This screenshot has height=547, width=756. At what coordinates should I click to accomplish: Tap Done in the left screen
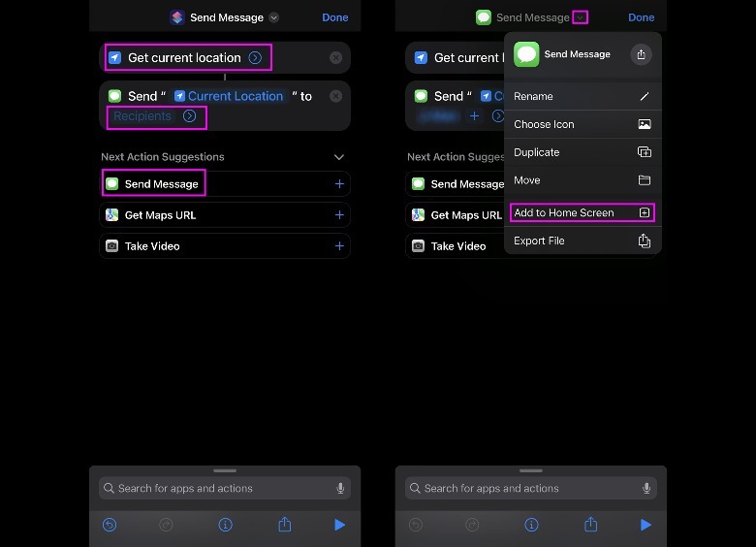[x=334, y=17]
